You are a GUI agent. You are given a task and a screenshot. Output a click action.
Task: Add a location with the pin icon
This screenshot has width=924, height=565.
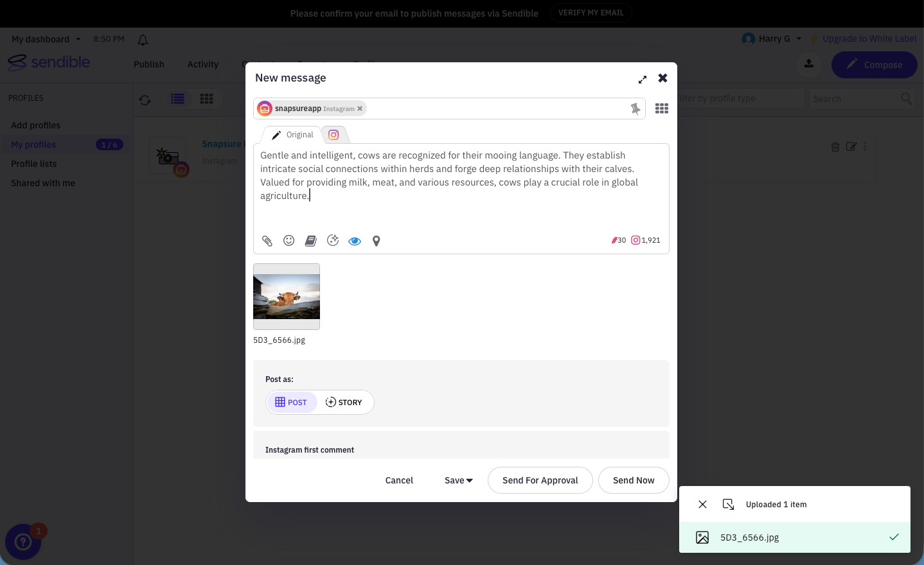(377, 241)
